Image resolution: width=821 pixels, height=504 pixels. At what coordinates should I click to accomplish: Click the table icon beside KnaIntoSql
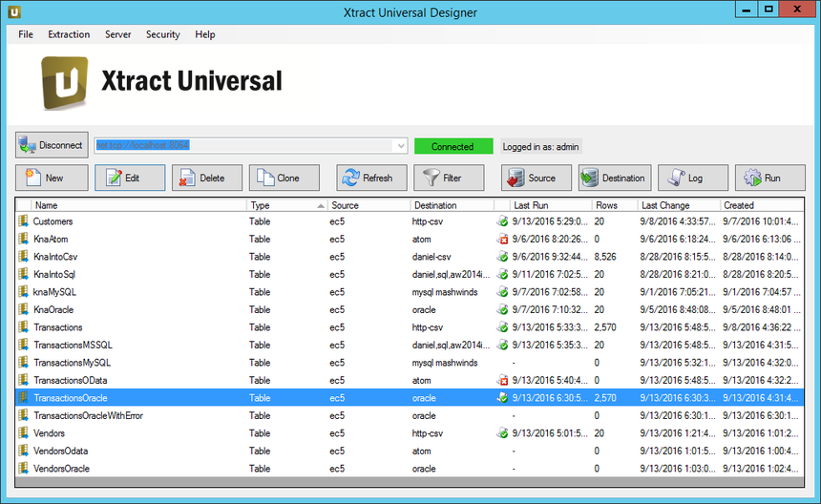pyautogui.click(x=23, y=274)
